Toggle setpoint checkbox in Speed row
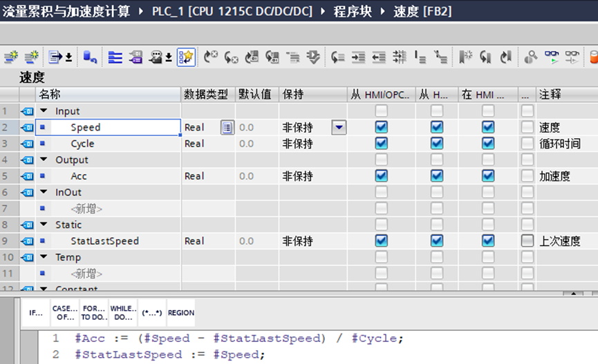Screen dimensions: 598x364 [527, 127]
